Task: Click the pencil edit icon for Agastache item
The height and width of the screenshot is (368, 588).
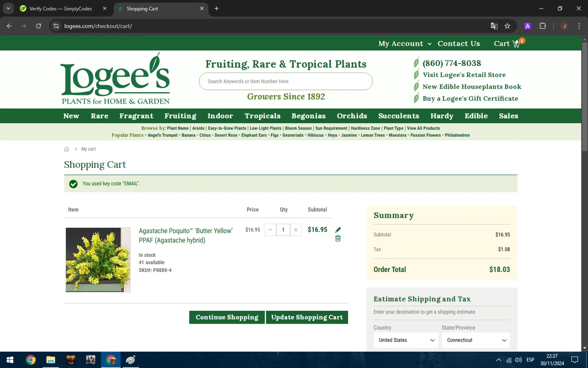Action: [x=338, y=230]
